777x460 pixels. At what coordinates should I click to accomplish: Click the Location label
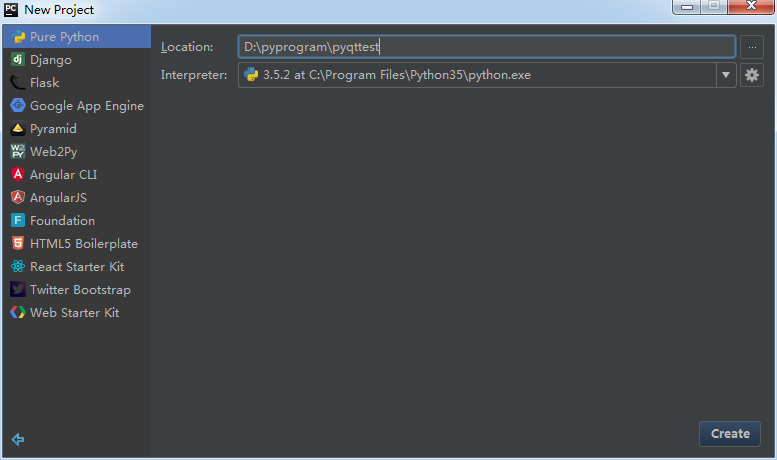tap(187, 47)
